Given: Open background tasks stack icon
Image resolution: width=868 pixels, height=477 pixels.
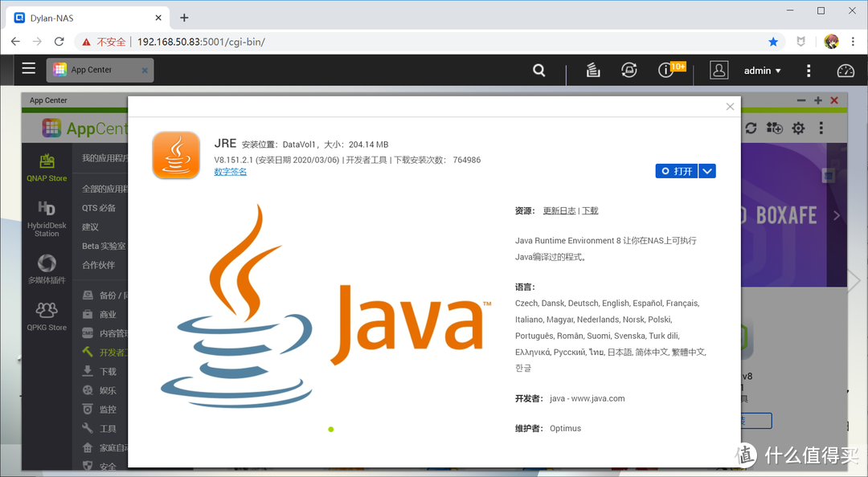Looking at the screenshot, I should coord(593,71).
